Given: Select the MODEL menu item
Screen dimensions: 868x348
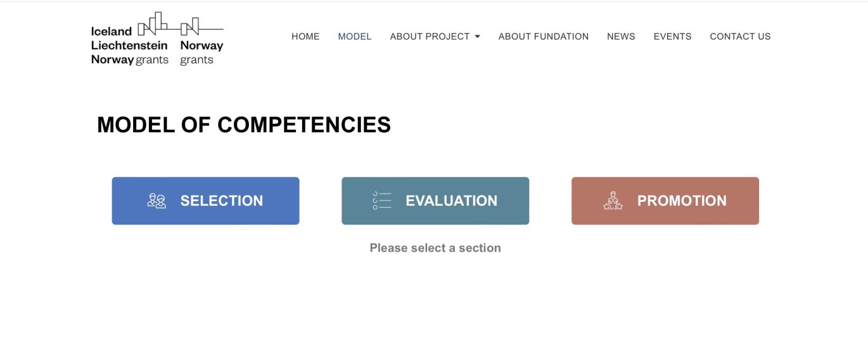Looking at the screenshot, I should point(355,37).
